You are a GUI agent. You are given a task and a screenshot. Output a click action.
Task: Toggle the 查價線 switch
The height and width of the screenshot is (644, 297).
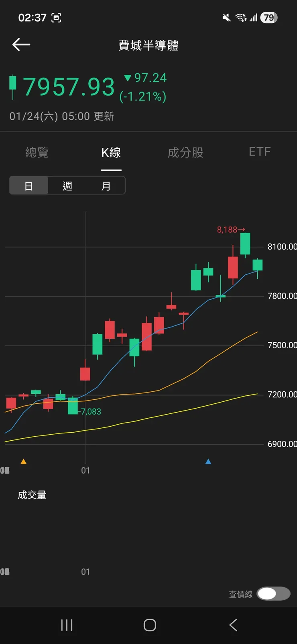tap(273, 593)
